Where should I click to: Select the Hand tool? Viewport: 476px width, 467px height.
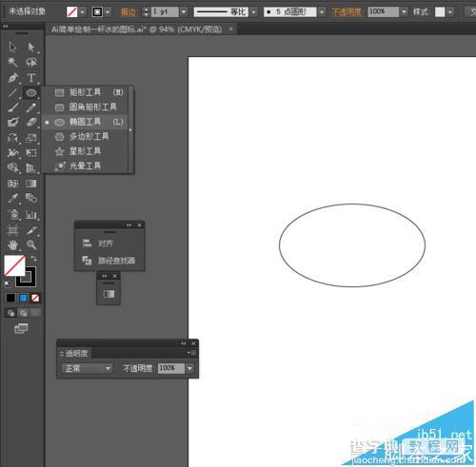coord(13,244)
